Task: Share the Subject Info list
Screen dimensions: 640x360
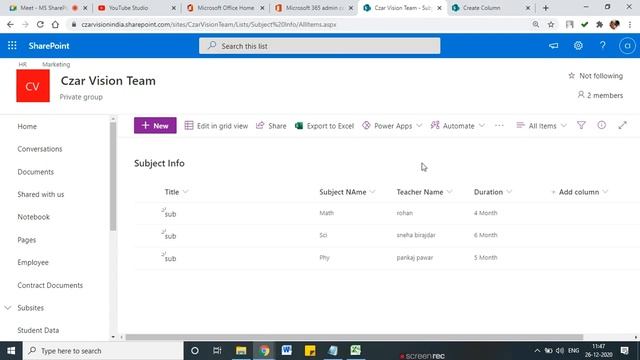Action: pyautogui.click(x=271, y=126)
